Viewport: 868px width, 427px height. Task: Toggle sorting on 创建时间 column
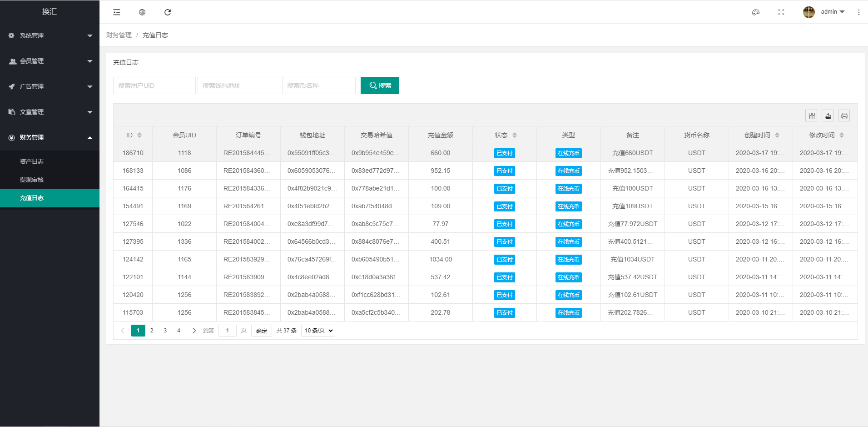tap(777, 135)
